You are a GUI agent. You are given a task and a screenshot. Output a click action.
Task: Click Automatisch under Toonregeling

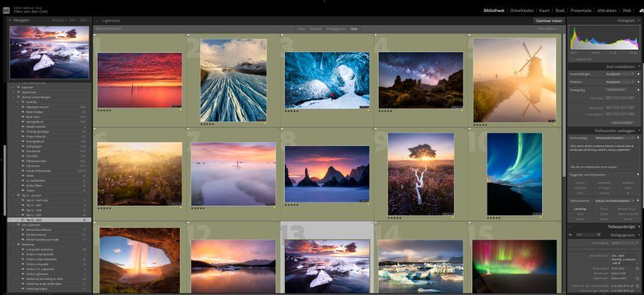pyautogui.click(x=618, y=89)
